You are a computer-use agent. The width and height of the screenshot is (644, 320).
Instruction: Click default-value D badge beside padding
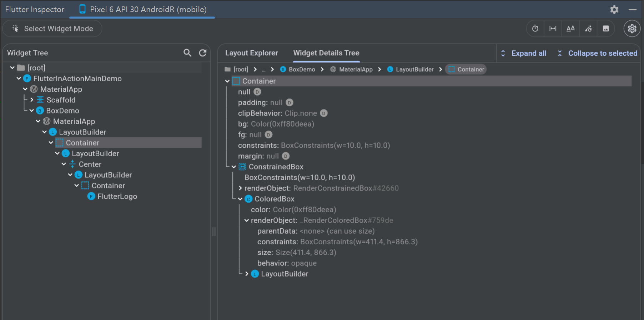[x=290, y=102]
